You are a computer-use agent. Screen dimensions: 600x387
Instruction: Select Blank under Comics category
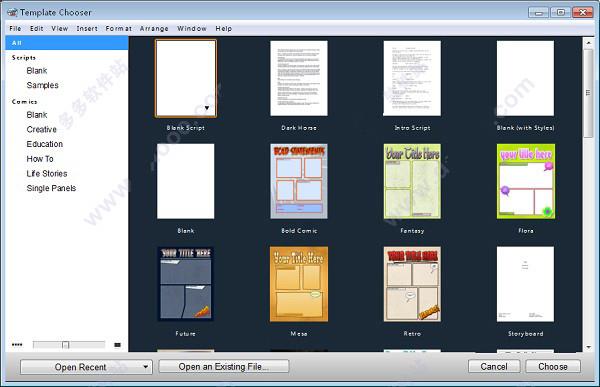tap(37, 115)
